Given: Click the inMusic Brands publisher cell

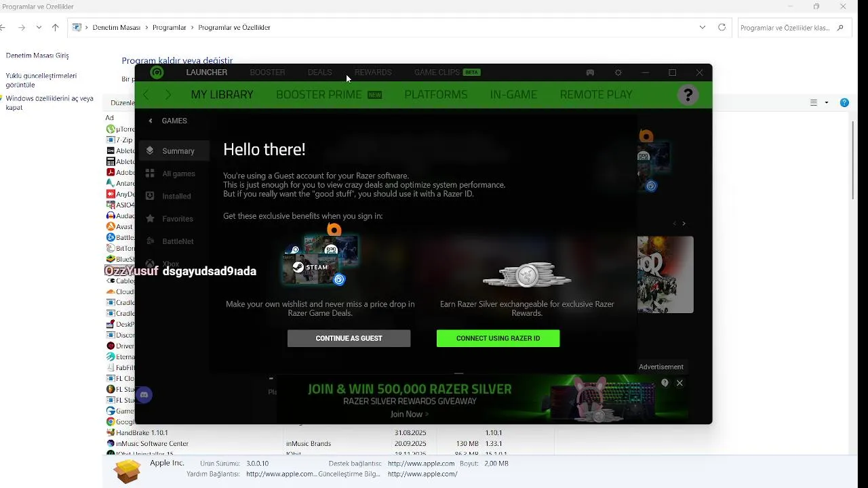Looking at the screenshot, I should point(309,443).
